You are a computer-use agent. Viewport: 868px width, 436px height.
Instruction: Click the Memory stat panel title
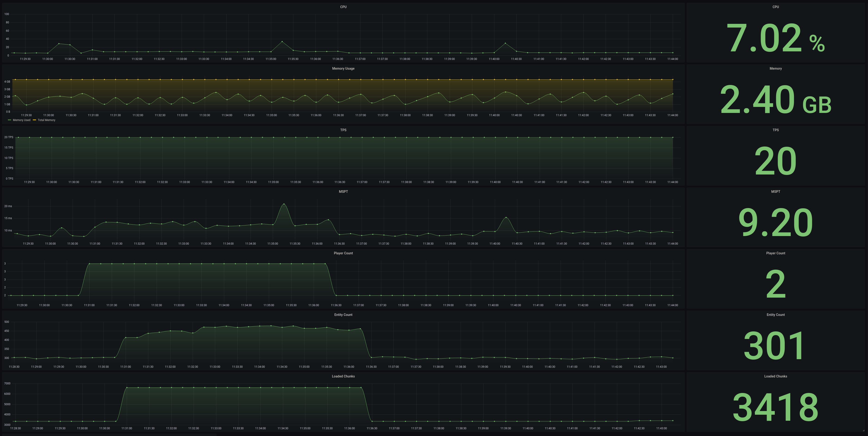point(775,69)
